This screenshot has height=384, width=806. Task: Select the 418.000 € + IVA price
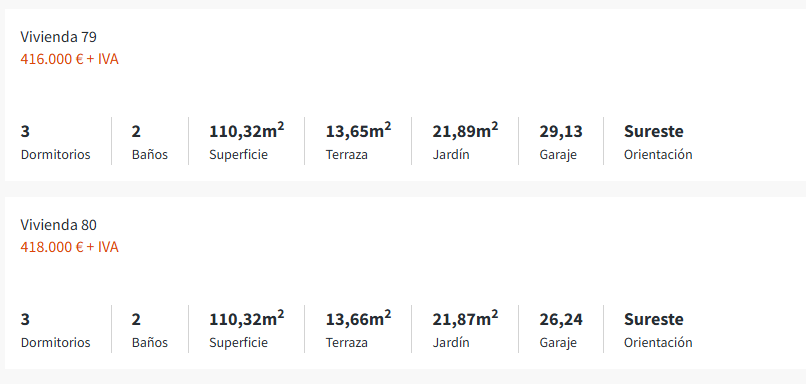click(69, 247)
